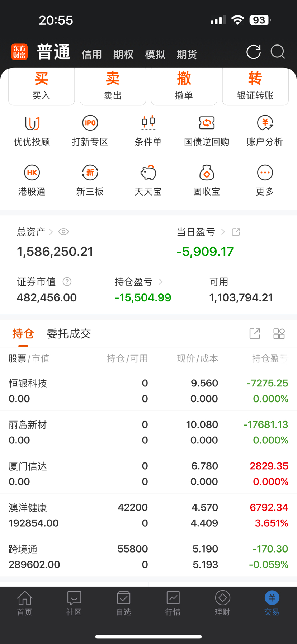Screen dimensions: 297x644
Task: Open the 澳洋健康 holding row
Action: [x=148, y=515]
